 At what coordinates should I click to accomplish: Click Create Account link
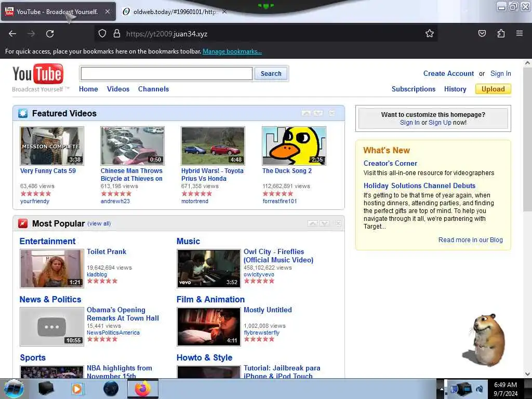[x=448, y=73]
